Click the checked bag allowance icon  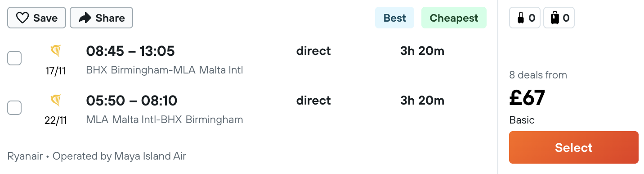555,18
